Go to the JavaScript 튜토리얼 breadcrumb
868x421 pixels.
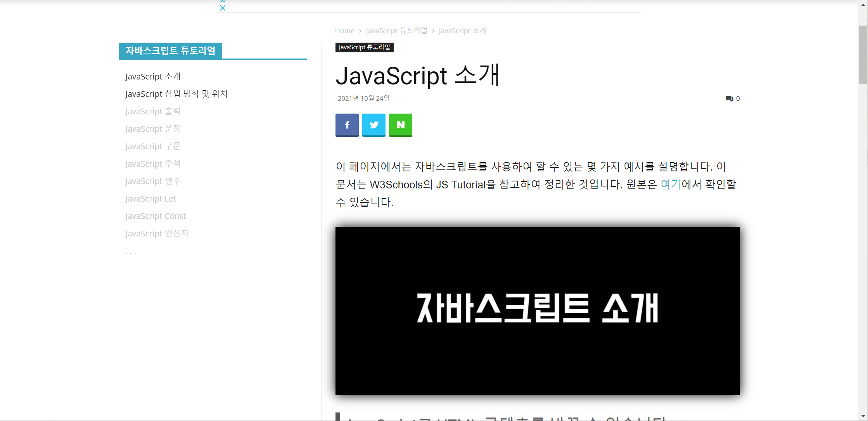pos(396,31)
